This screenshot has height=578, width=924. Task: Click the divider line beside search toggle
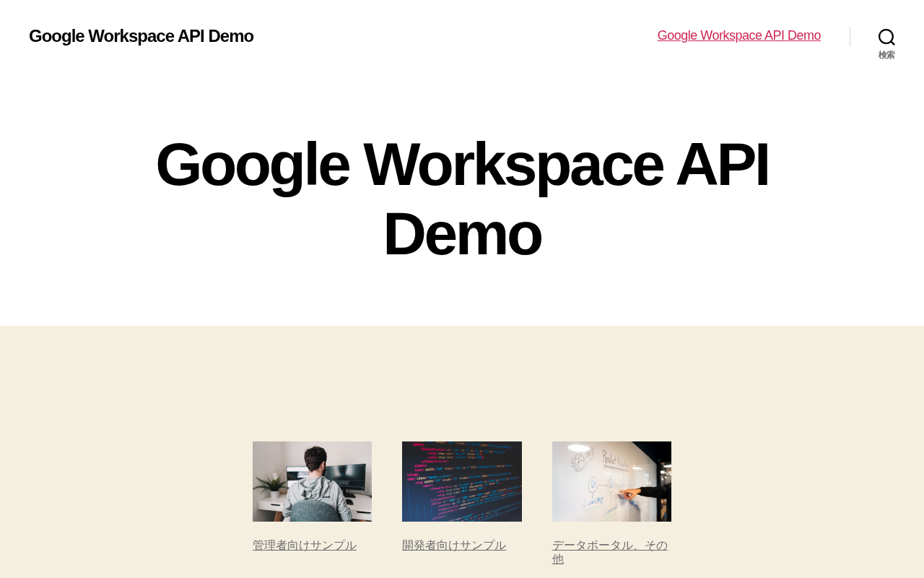click(x=850, y=36)
